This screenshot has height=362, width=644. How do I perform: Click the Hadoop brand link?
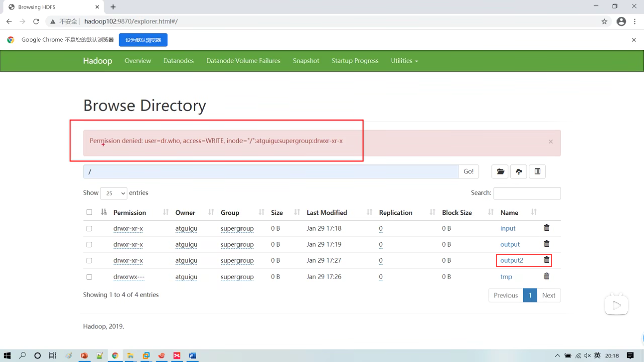tap(97, 61)
